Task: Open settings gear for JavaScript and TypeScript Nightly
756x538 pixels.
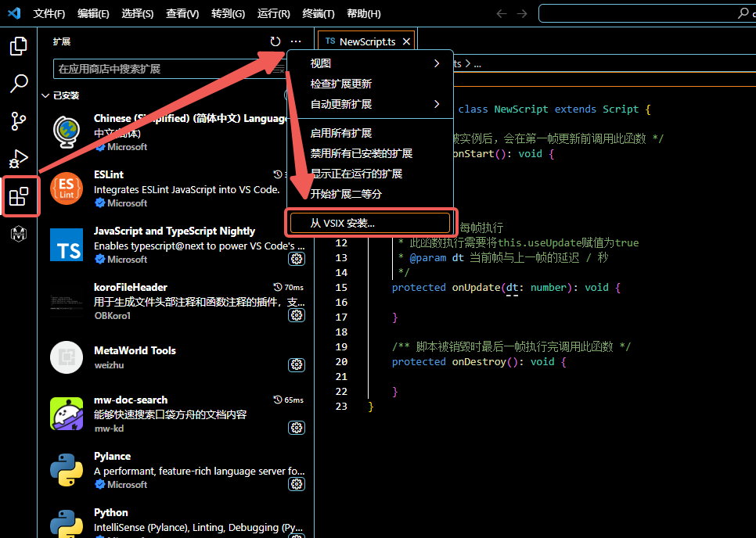Action: point(297,259)
